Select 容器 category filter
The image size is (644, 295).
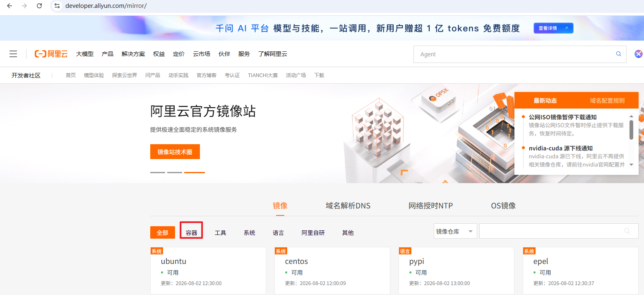tap(191, 232)
